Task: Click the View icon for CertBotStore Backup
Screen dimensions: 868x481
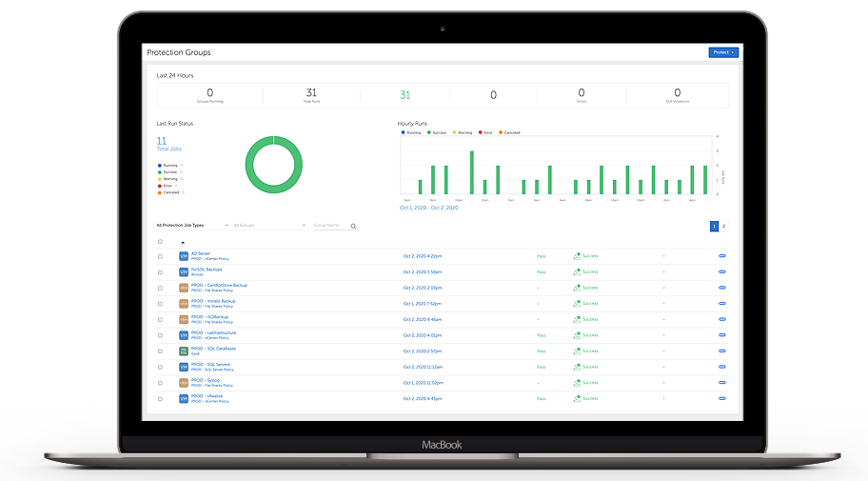Action: [x=184, y=288]
